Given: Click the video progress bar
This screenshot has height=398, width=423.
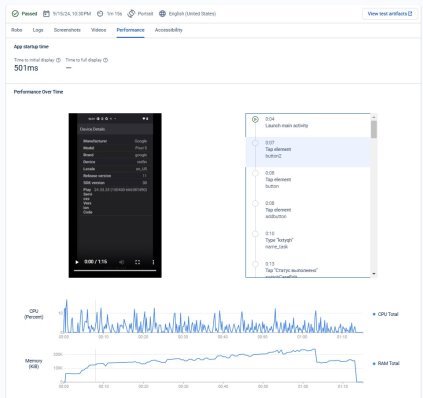Looking at the screenshot, I should click(115, 270).
